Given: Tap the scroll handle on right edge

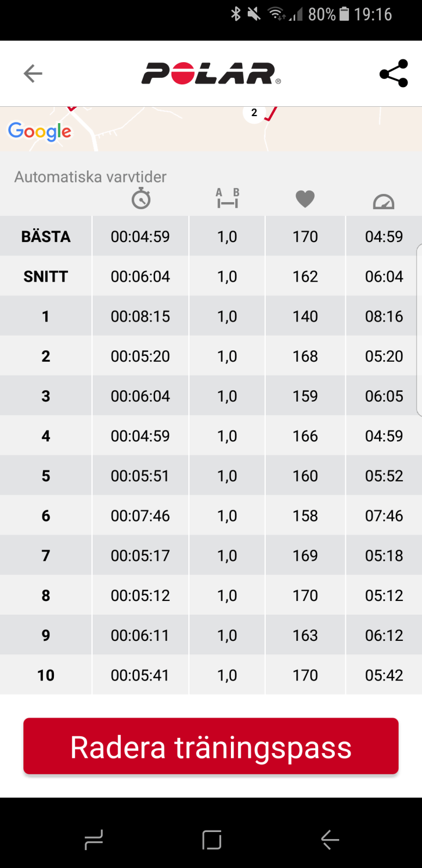Looking at the screenshot, I should (x=419, y=321).
